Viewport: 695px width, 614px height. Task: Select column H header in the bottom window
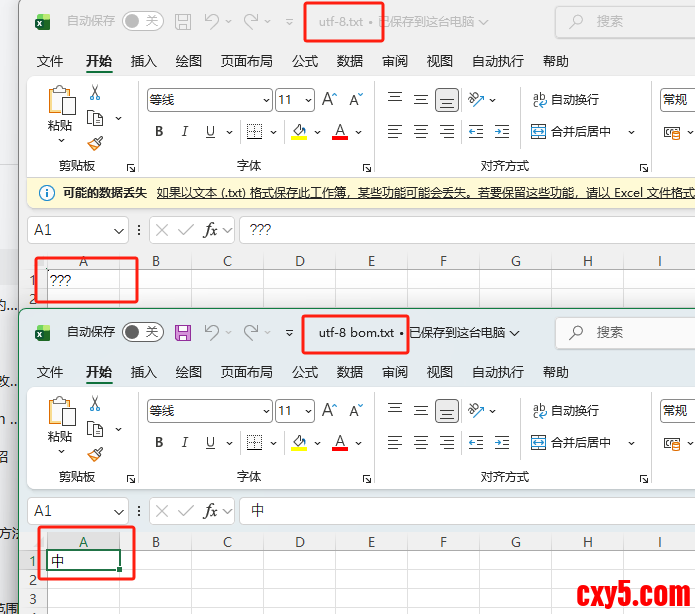pyautogui.click(x=587, y=542)
